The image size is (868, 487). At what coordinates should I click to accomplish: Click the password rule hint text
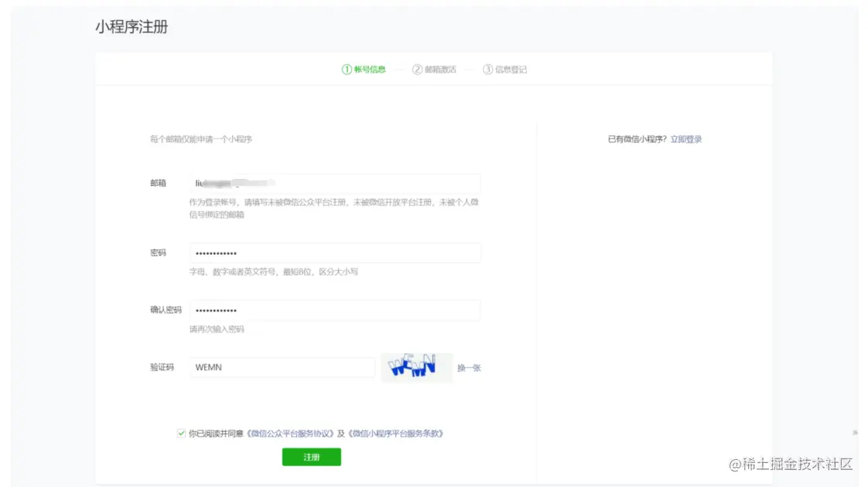pyautogui.click(x=273, y=272)
